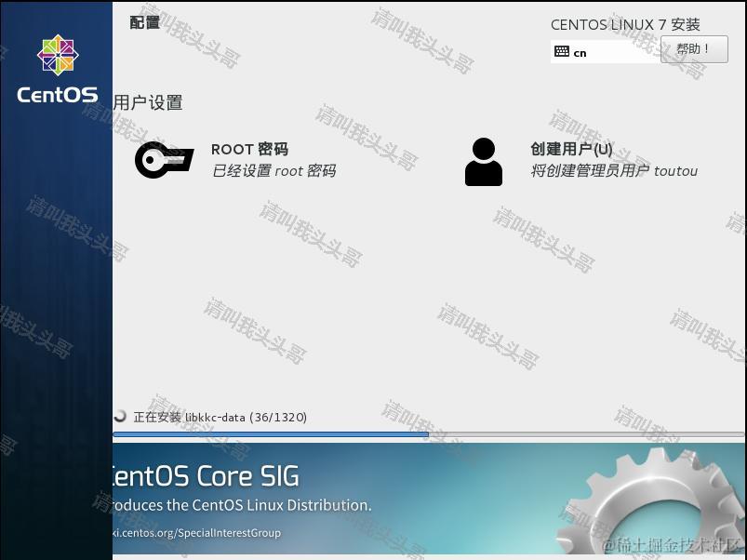Click the CentOS logo in sidebar
747x560 pixels.
pyautogui.click(x=56, y=56)
